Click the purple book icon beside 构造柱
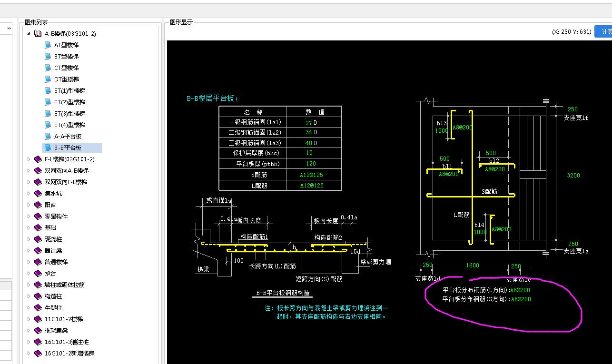 tap(38, 296)
